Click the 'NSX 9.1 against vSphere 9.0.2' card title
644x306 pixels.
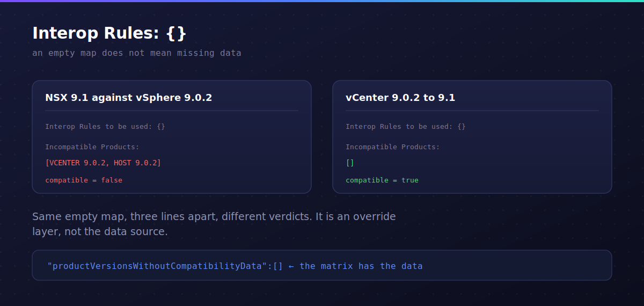click(129, 98)
